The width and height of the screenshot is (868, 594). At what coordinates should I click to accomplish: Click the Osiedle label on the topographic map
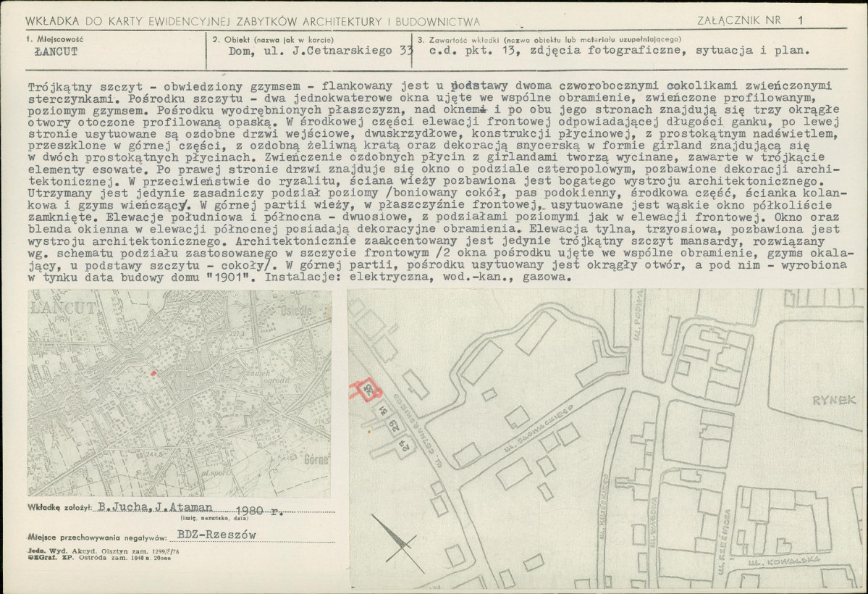pos(295,310)
